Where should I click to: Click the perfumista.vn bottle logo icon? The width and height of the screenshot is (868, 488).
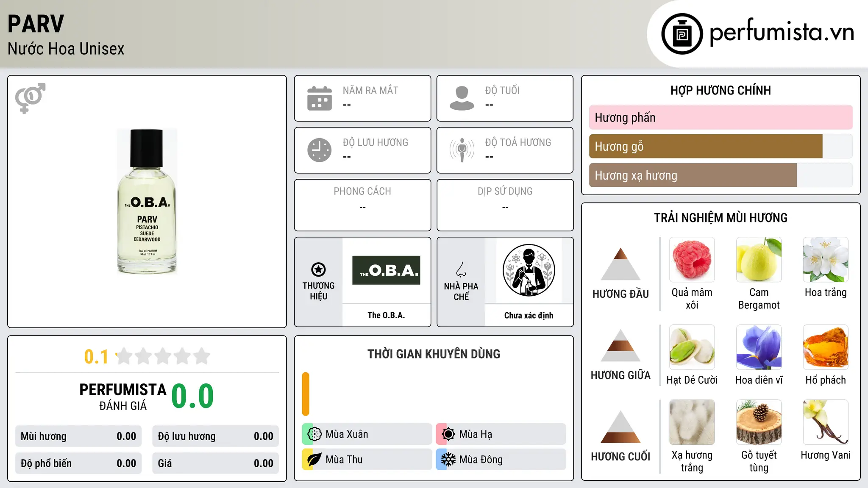pyautogui.click(x=682, y=34)
